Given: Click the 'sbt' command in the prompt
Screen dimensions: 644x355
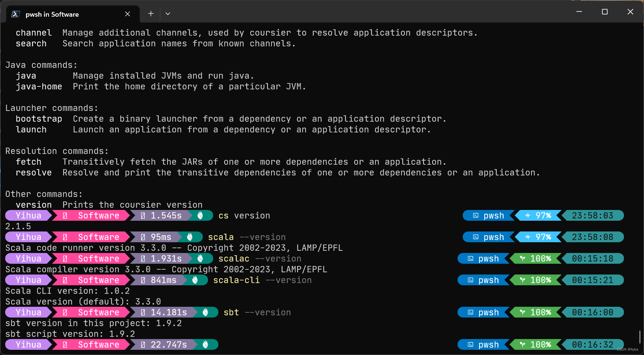Looking at the screenshot, I should pyautogui.click(x=231, y=312).
